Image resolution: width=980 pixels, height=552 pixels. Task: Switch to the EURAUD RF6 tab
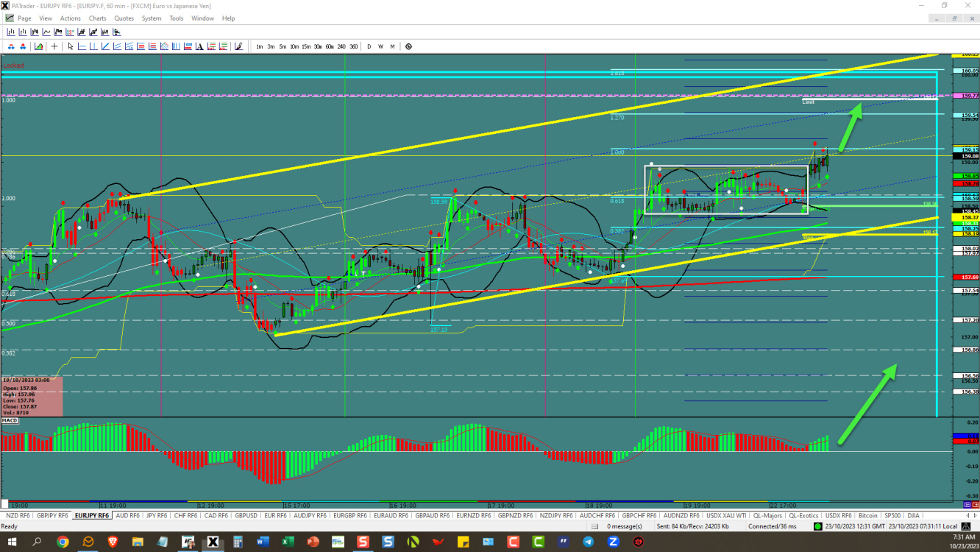point(390,515)
